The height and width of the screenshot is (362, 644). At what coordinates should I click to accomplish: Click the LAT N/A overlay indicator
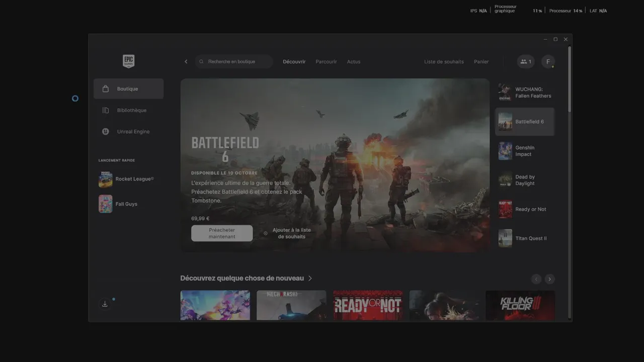click(x=598, y=11)
